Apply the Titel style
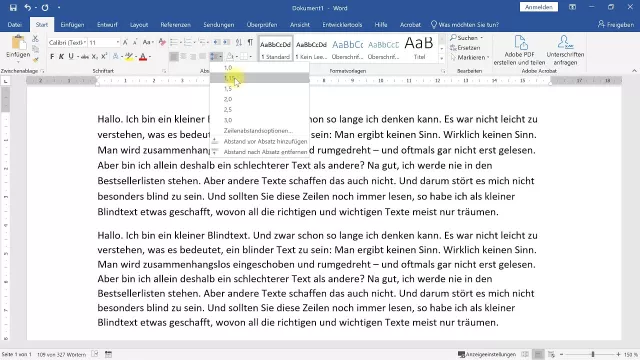 [419, 48]
